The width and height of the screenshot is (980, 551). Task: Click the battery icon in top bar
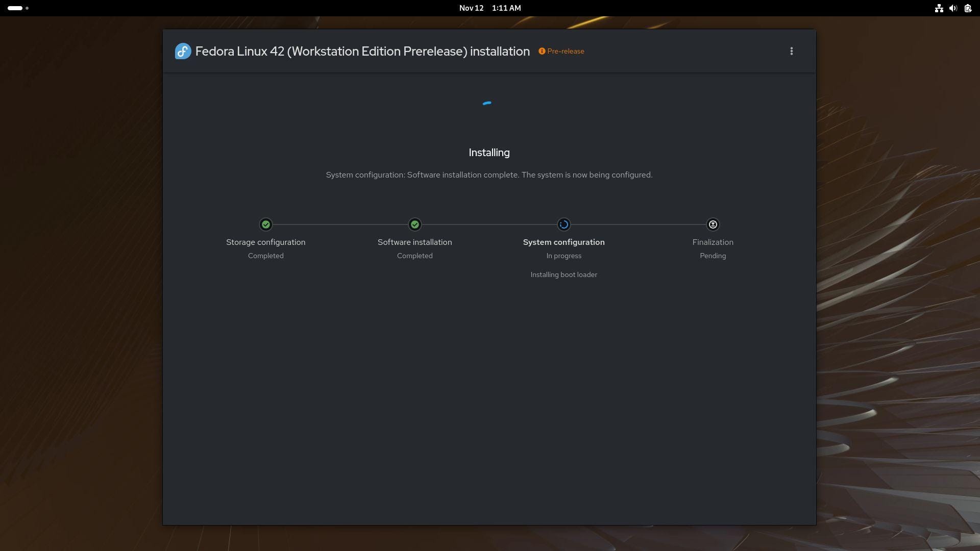967,8
